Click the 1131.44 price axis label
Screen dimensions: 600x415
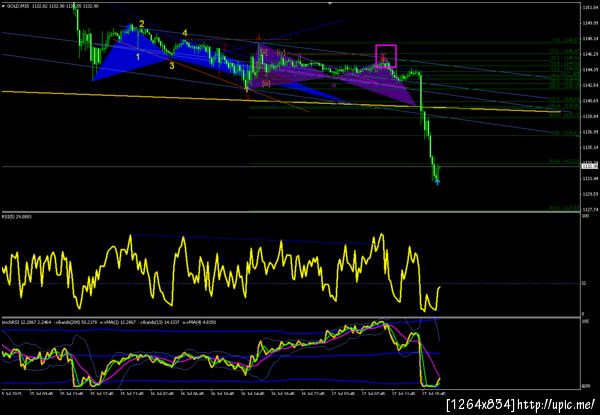(589, 179)
